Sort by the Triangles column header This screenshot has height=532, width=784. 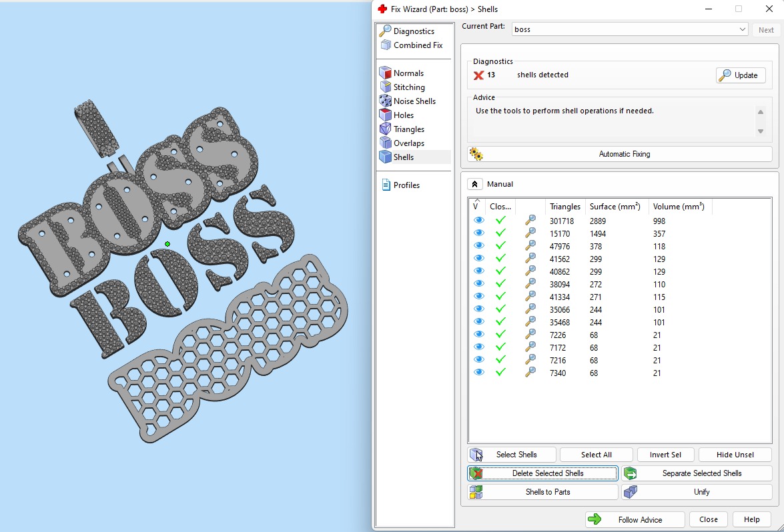point(565,206)
